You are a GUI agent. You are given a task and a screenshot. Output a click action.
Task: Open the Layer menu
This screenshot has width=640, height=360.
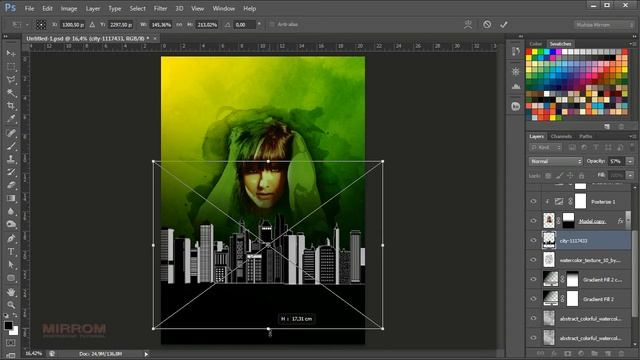[x=93, y=8]
